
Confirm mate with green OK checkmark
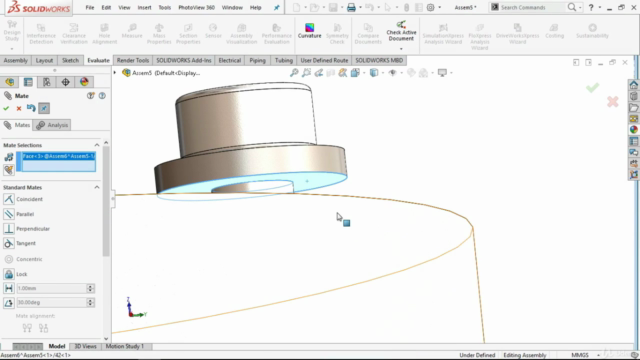6,108
